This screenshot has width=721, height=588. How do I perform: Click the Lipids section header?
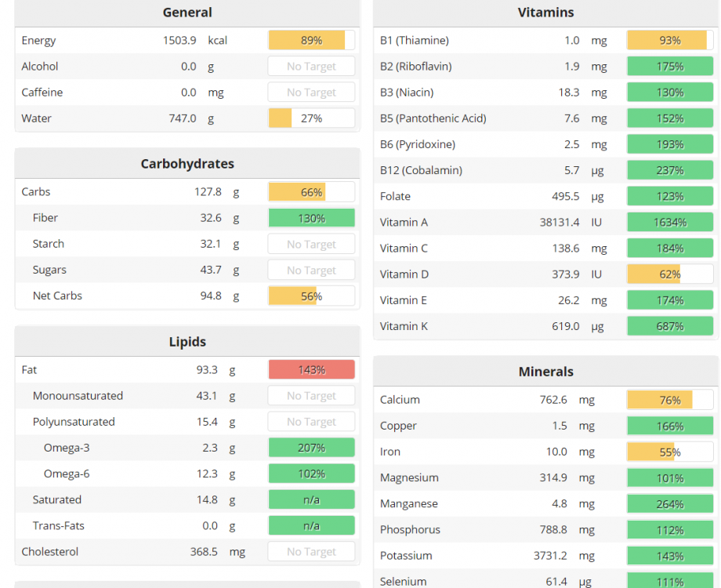click(x=187, y=342)
